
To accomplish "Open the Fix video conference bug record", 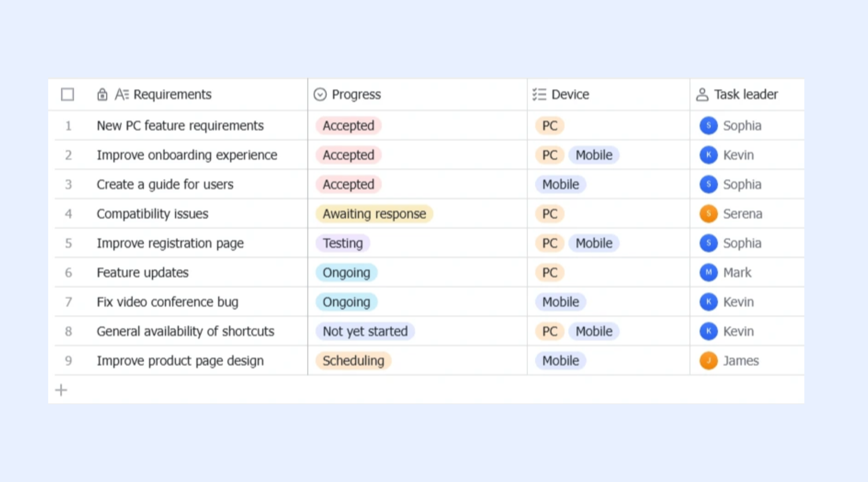I will (168, 302).
